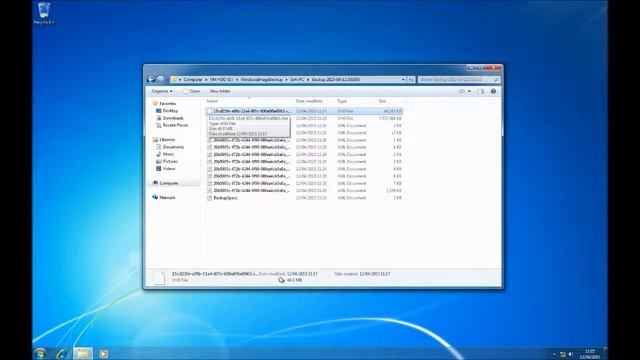Select the XML document sized 1,109 KB
The height and width of the screenshot is (360, 640).
pyautogui.click(x=304, y=191)
